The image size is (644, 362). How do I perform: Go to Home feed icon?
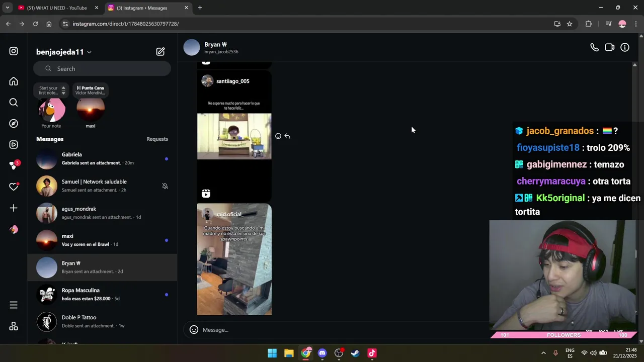[x=14, y=81]
